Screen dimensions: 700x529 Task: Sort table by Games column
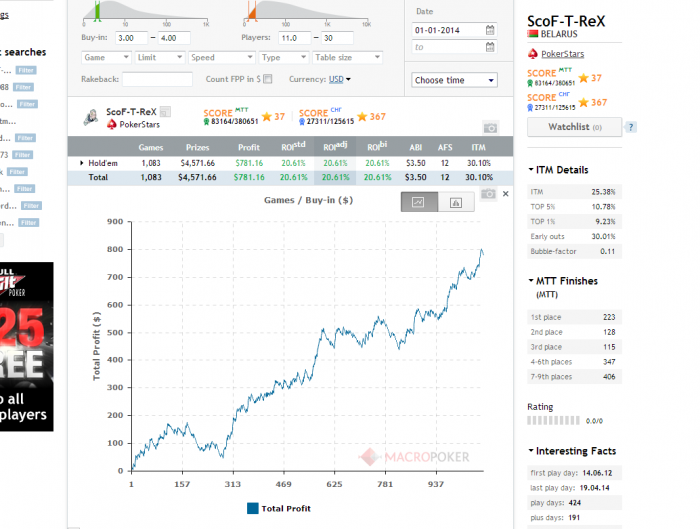click(151, 147)
